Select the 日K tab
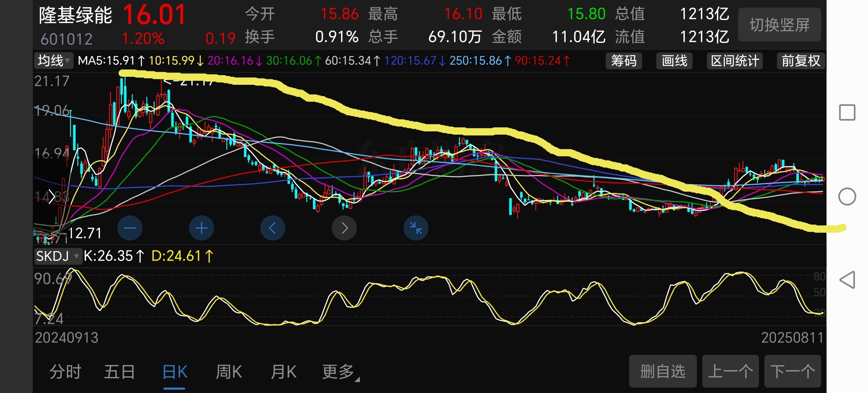 click(175, 372)
